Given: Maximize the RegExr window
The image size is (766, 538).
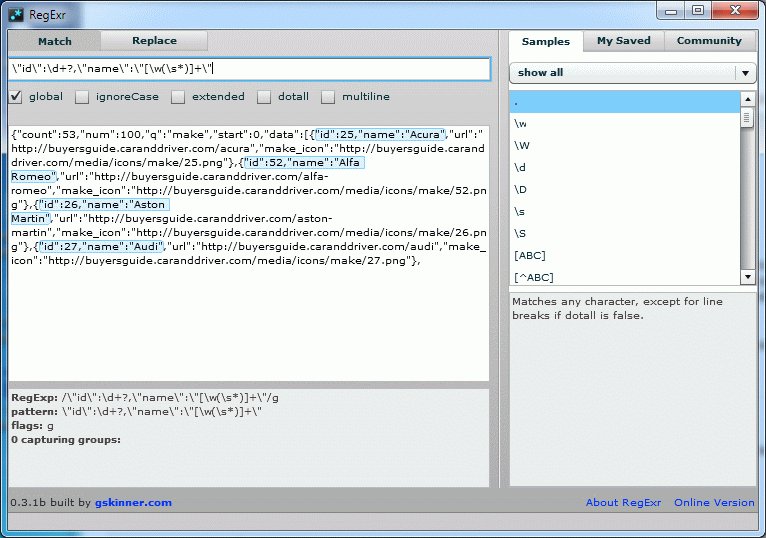Looking at the screenshot, I should point(698,11).
